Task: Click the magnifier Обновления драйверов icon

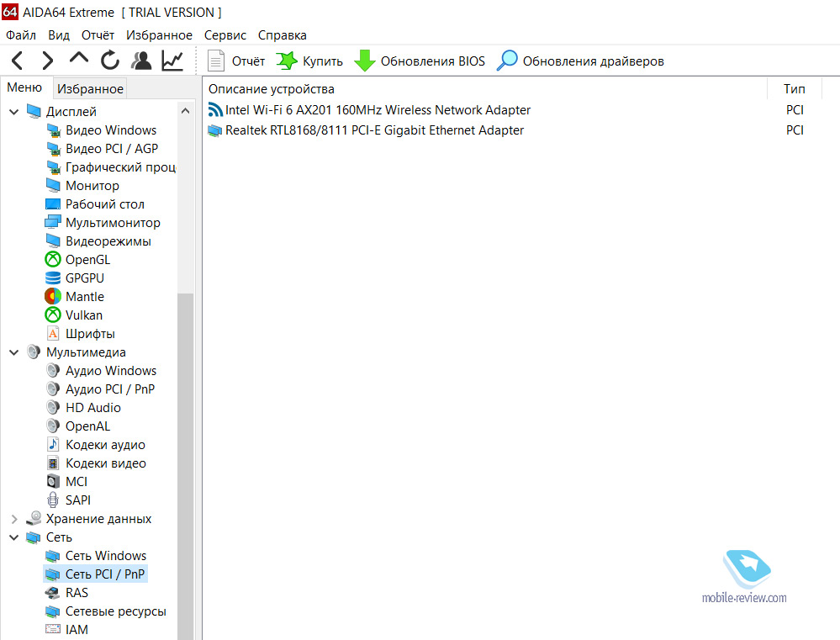Action: coord(507,61)
